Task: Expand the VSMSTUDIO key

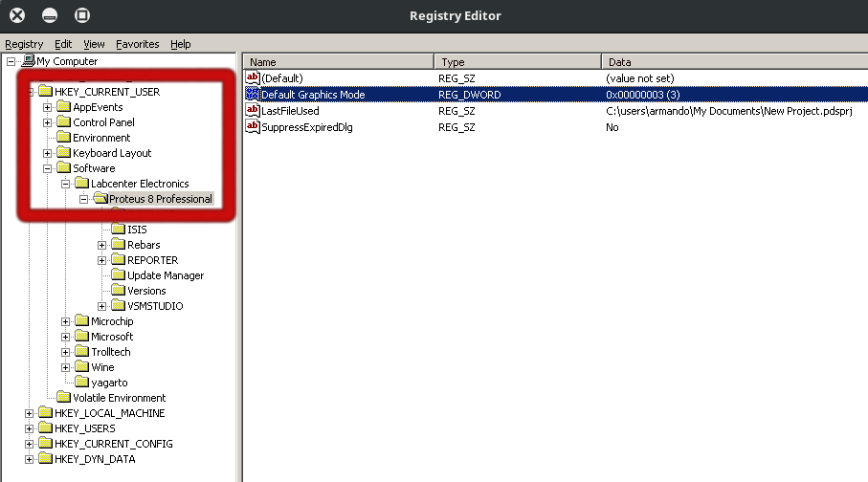Action: [x=101, y=306]
